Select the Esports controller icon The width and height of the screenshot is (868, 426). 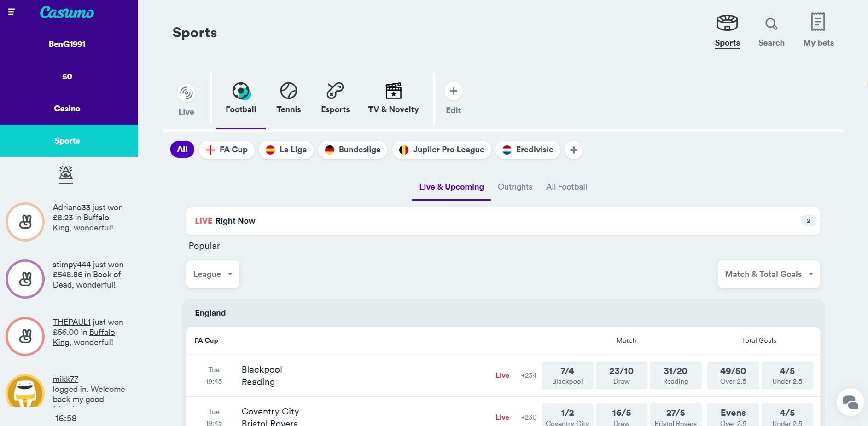pos(335,91)
